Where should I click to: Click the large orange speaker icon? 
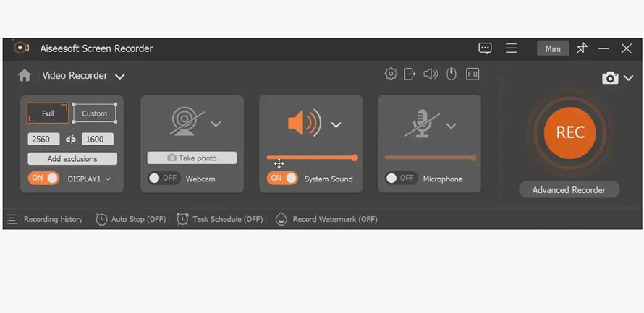(x=305, y=123)
